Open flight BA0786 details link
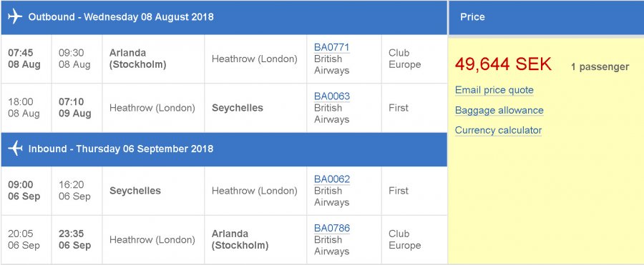The width and height of the screenshot is (644, 265). (x=332, y=228)
